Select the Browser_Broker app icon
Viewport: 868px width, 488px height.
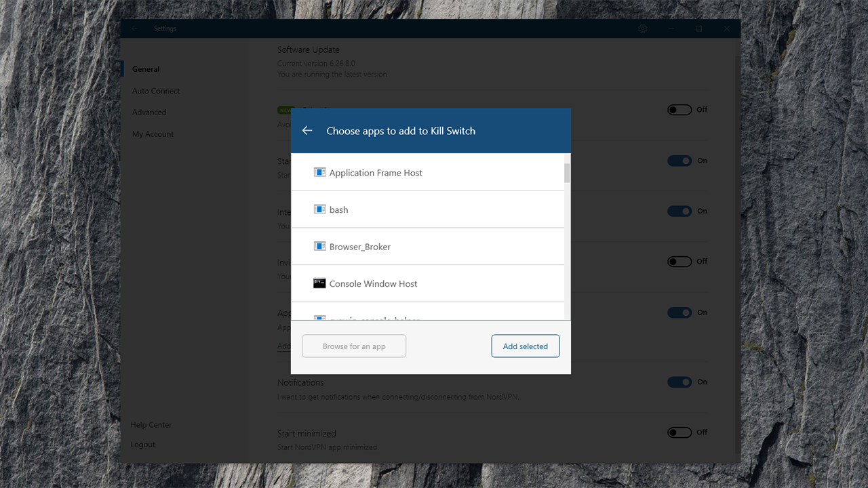(320, 247)
